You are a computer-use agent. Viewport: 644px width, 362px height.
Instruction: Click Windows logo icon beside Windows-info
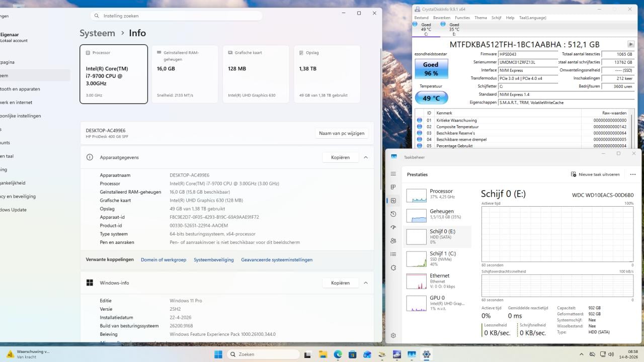pos(90,283)
